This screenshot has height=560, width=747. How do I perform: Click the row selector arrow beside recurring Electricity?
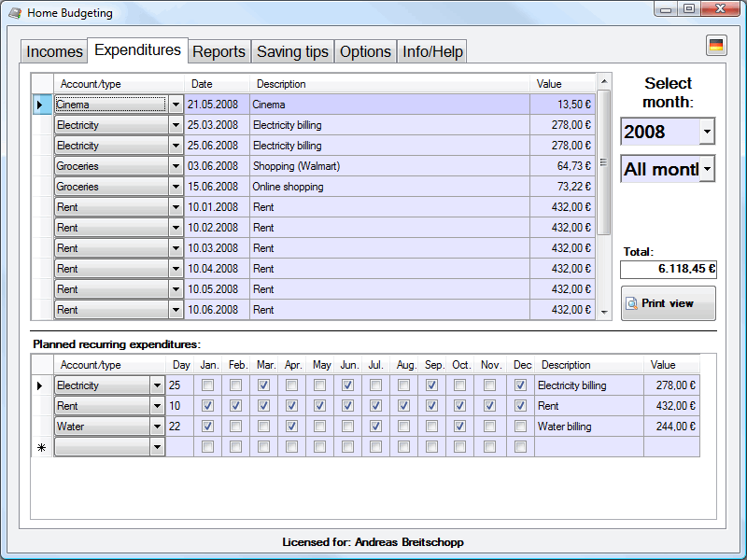point(40,385)
